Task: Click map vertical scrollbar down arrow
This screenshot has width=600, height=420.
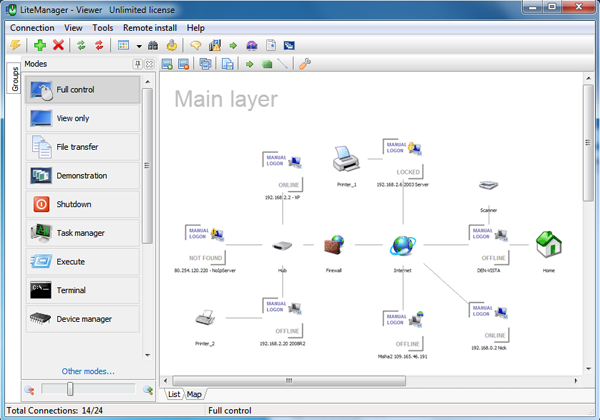Action: (589, 369)
